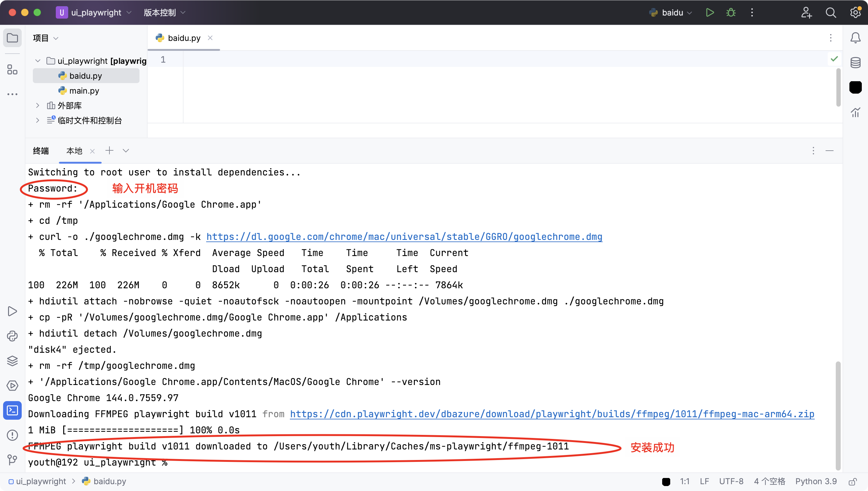Open the Python Packages layers icon
868x491 pixels.
tap(12, 361)
